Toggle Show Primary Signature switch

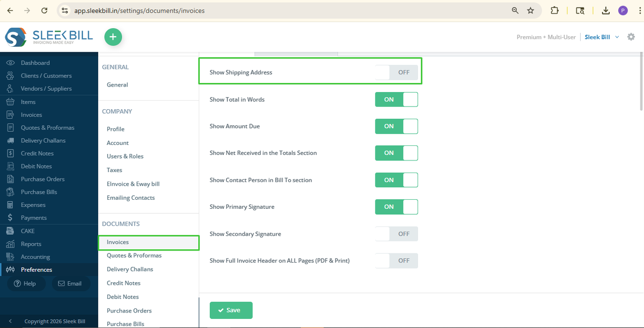tap(396, 207)
